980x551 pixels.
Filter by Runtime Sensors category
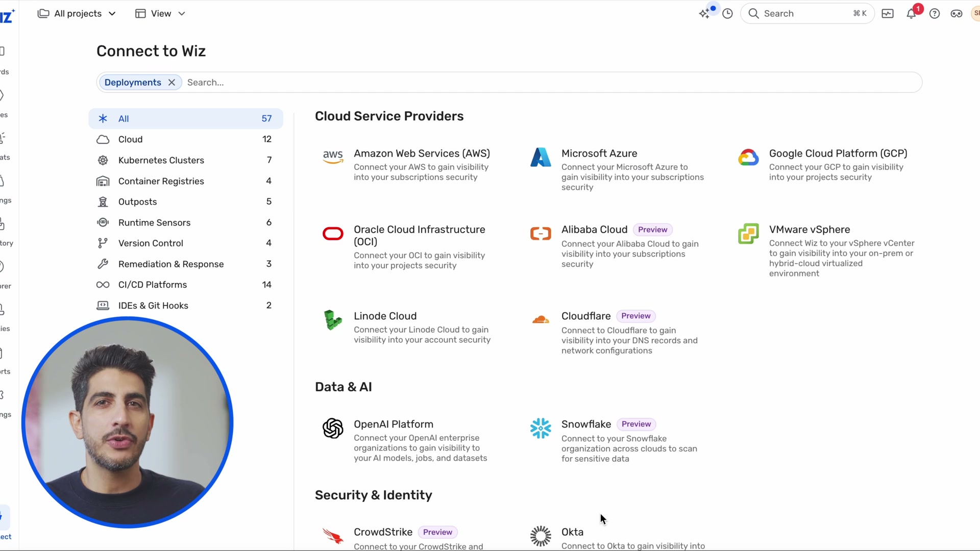tap(186, 222)
